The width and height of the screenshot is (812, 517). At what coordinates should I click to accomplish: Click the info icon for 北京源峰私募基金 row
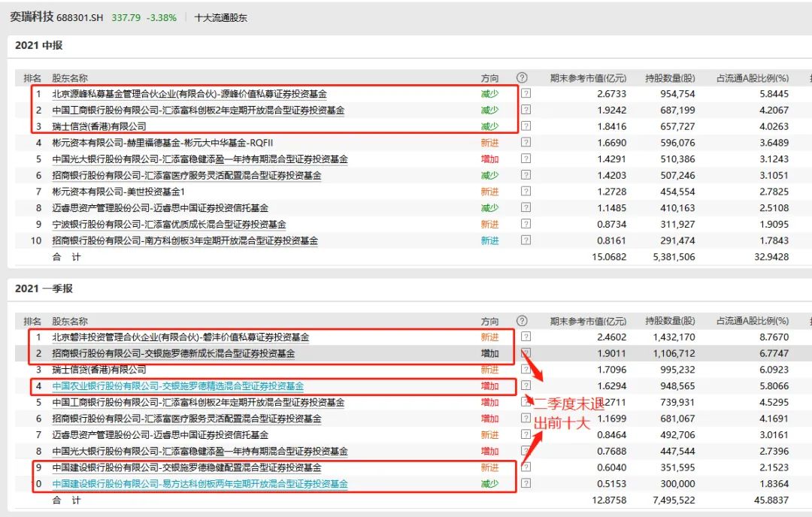[x=526, y=94]
